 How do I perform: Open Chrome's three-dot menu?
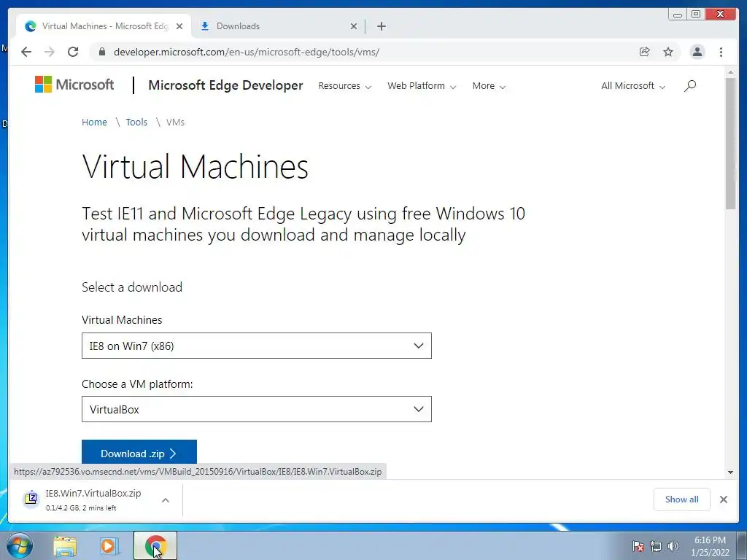pyautogui.click(x=721, y=52)
